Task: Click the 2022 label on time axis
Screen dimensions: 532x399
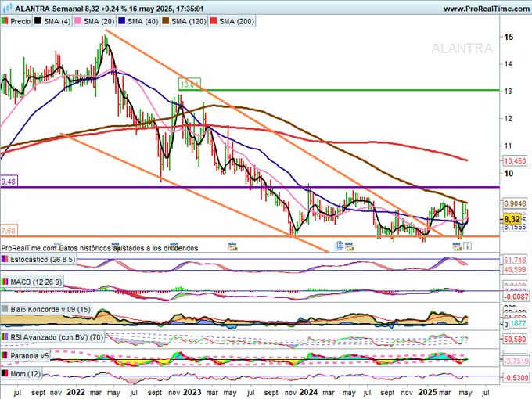Action: coord(76,392)
